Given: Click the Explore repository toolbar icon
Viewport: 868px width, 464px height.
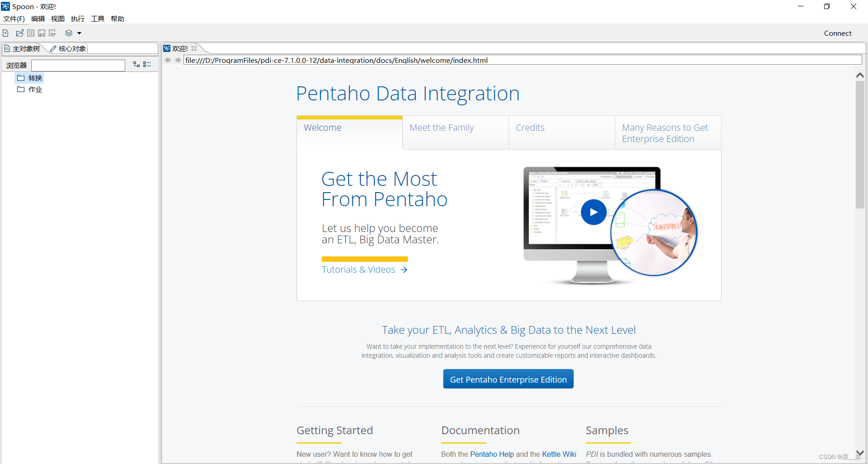Looking at the screenshot, I should [x=31, y=33].
